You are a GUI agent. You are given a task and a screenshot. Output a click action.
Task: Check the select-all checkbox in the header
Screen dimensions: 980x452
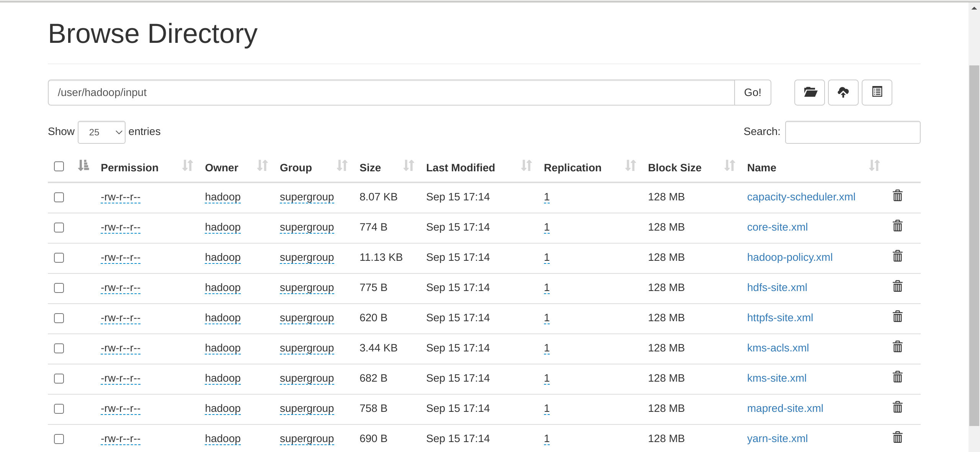coord(59,166)
